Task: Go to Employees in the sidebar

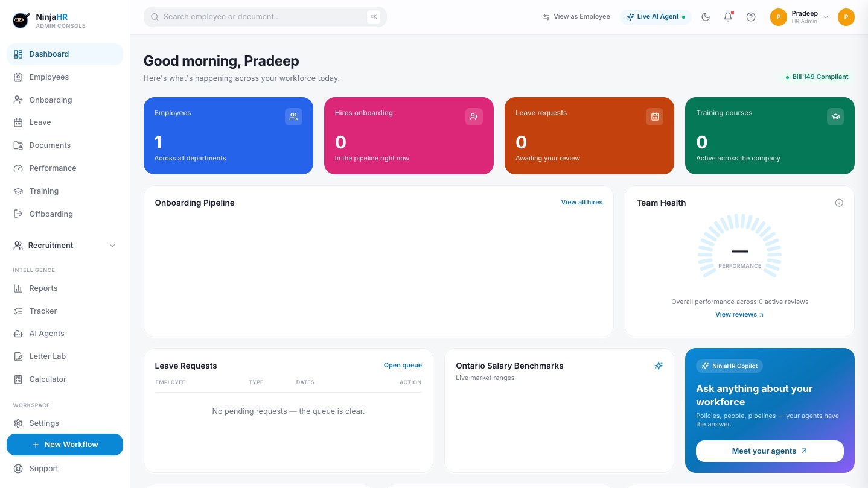Action: [65, 77]
